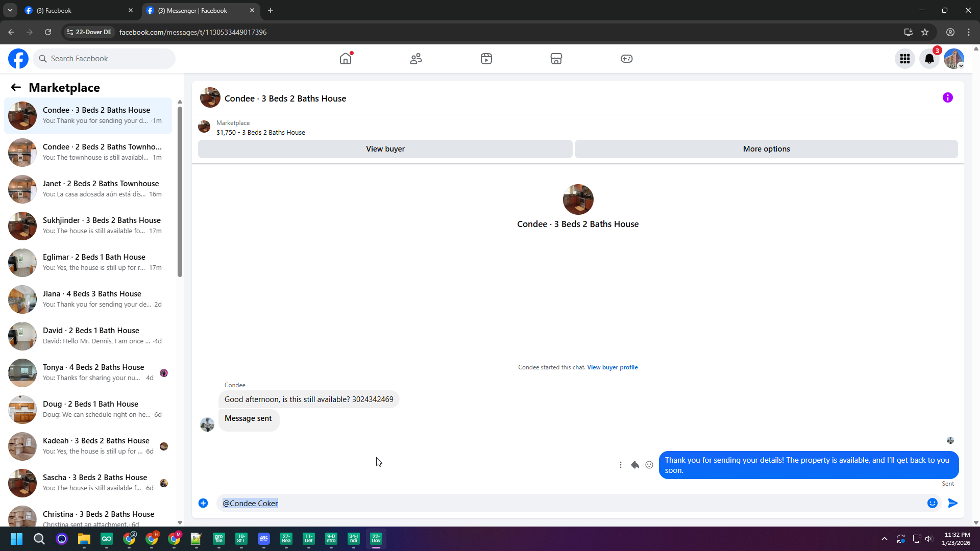Open the Facebook Home icon
This screenshot has height=551, width=980.
[x=346, y=59]
